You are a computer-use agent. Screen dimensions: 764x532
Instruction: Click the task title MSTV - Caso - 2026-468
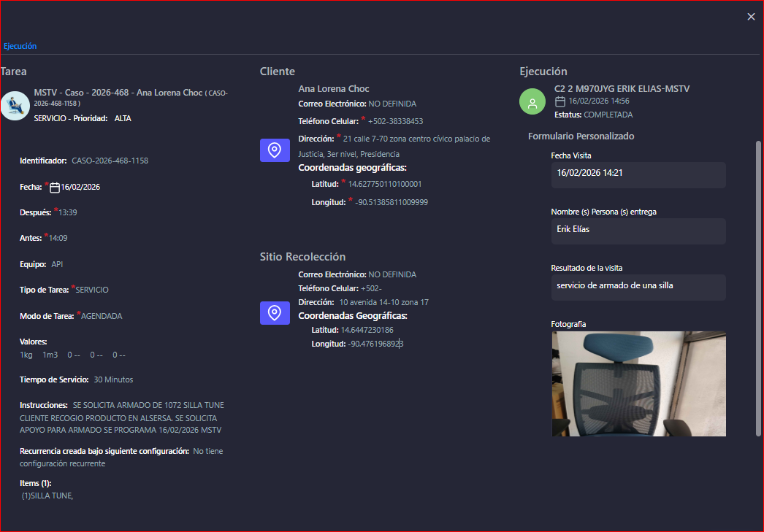[x=117, y=93]
